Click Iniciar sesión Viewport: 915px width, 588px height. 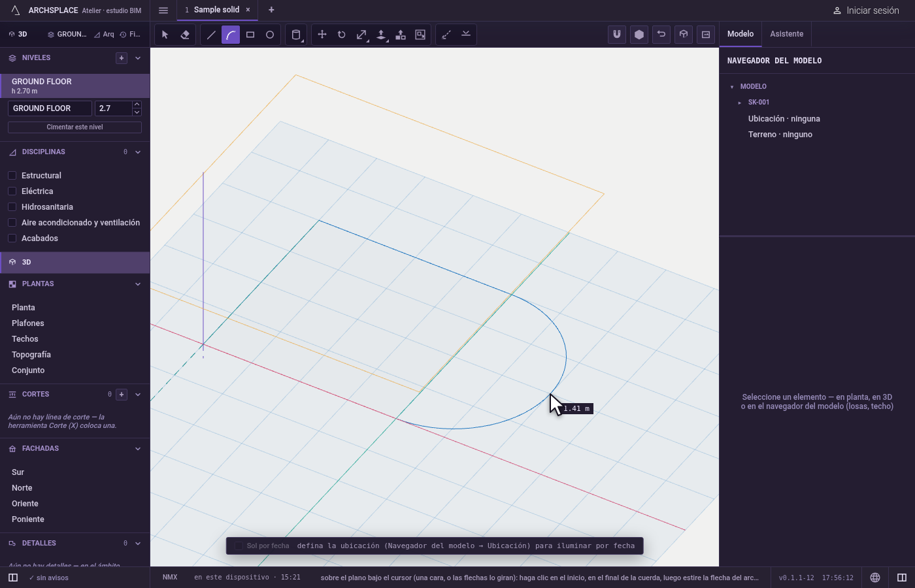tap(866, 10)
